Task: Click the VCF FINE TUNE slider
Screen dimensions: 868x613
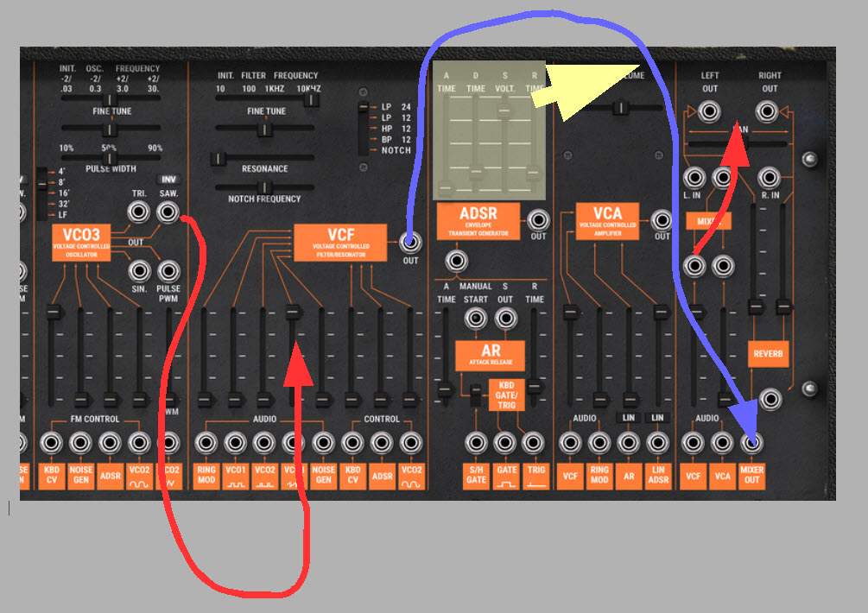Action: click(266, 129)
